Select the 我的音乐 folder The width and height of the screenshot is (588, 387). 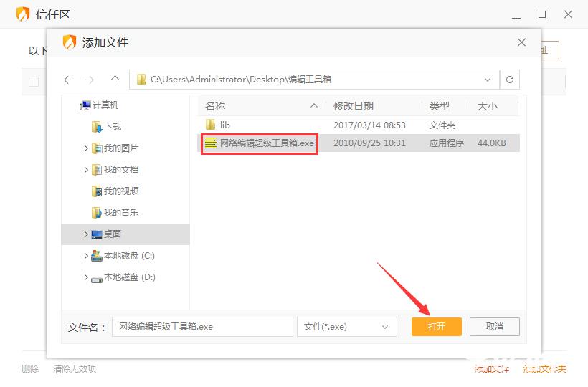[x=115, y=213]
